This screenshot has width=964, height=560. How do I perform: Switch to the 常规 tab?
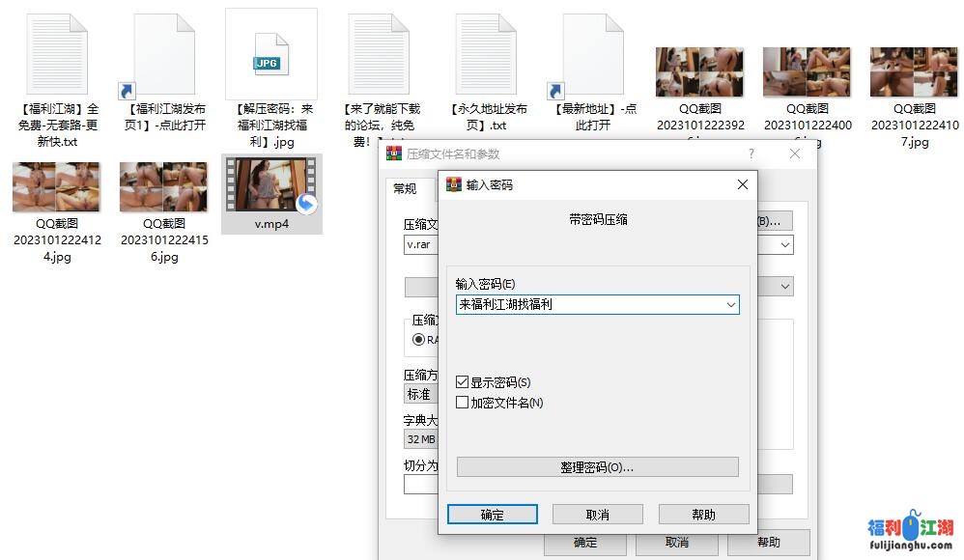[405, 189]
